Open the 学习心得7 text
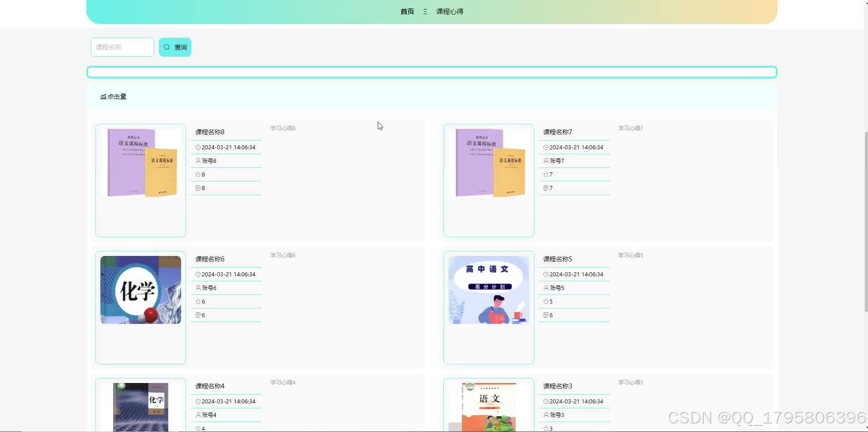868x432 pixels. coord(631,128)
